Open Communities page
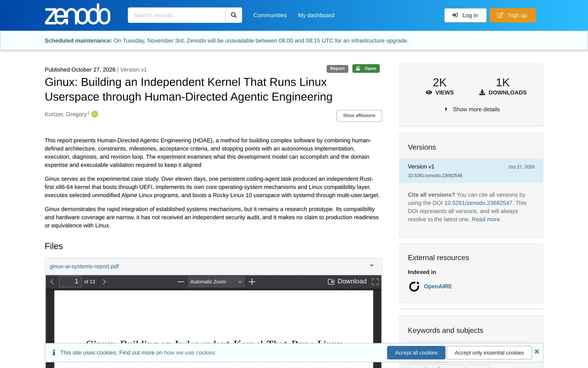The width and height of the screenshot is (588, 368). pos(270,15)
